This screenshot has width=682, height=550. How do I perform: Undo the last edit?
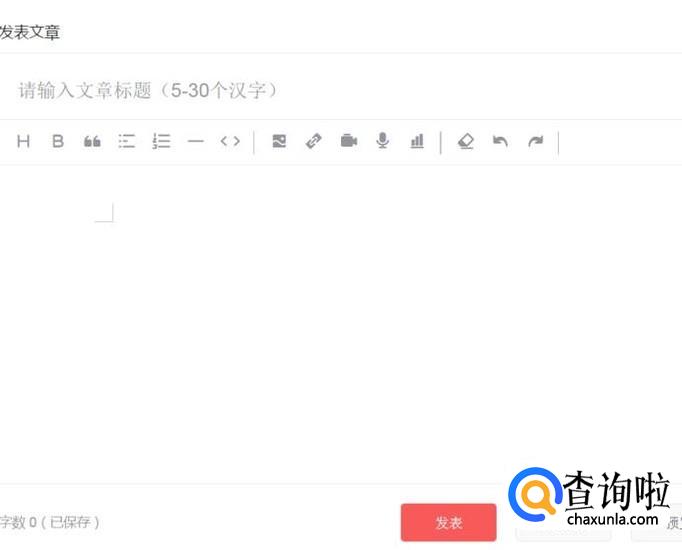click(500, 141)
